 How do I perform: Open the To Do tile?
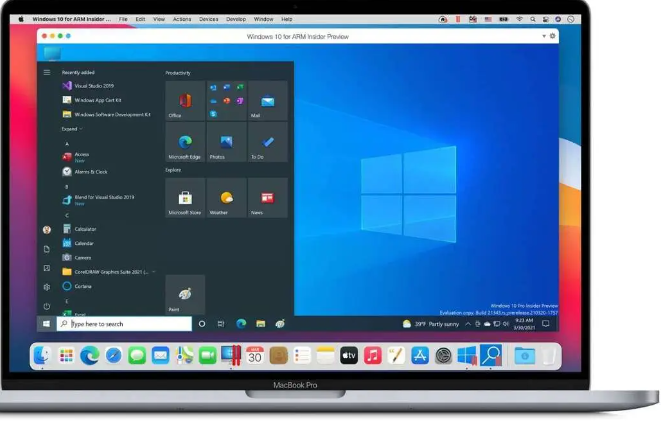click(x=268, y=142)
